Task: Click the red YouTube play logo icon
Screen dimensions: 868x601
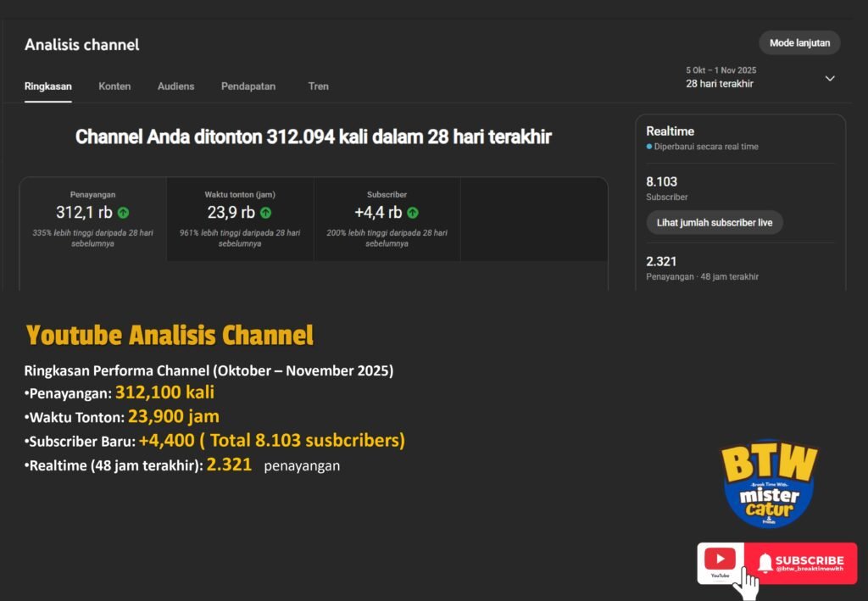Action: click(x=721, y=559)
